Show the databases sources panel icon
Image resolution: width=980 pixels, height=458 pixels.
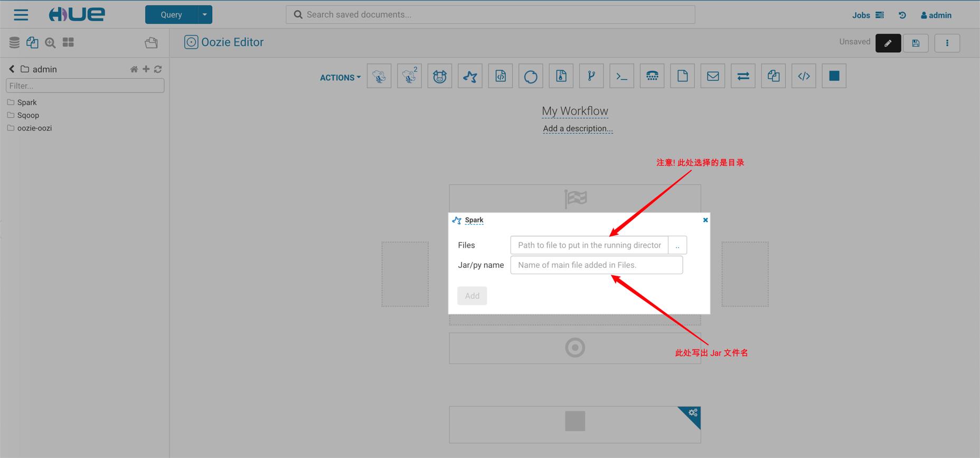point(15,42)
